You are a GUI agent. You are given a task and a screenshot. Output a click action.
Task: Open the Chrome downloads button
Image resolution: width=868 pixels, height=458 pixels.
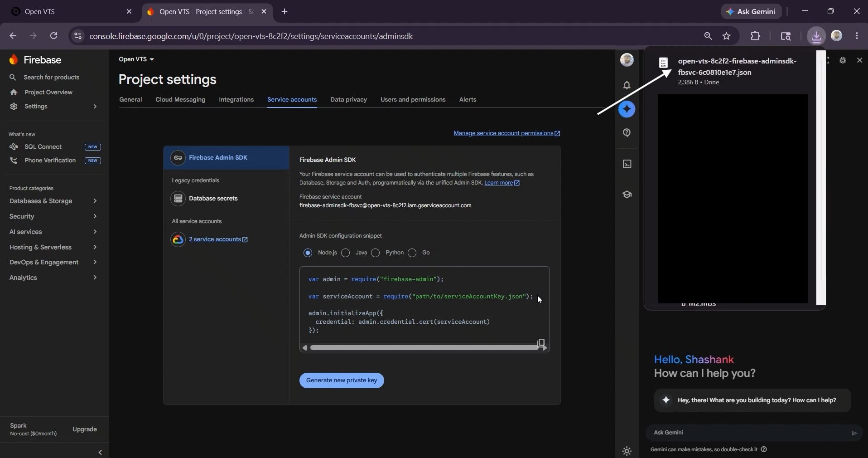[817, 36]
